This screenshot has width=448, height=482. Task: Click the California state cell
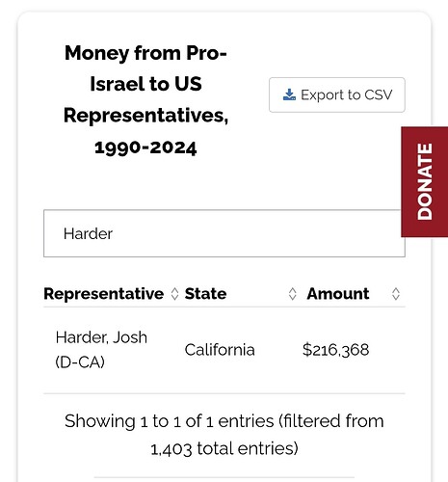click(x=220, y=350)
